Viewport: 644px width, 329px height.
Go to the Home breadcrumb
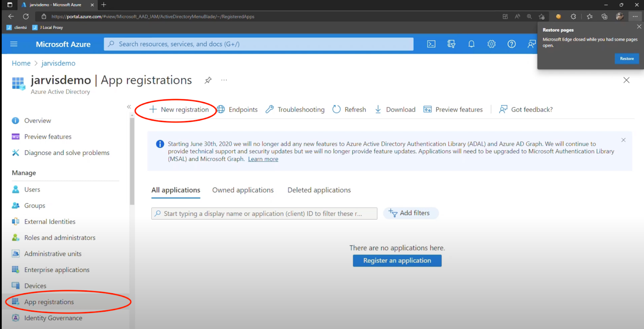[21, 63]
